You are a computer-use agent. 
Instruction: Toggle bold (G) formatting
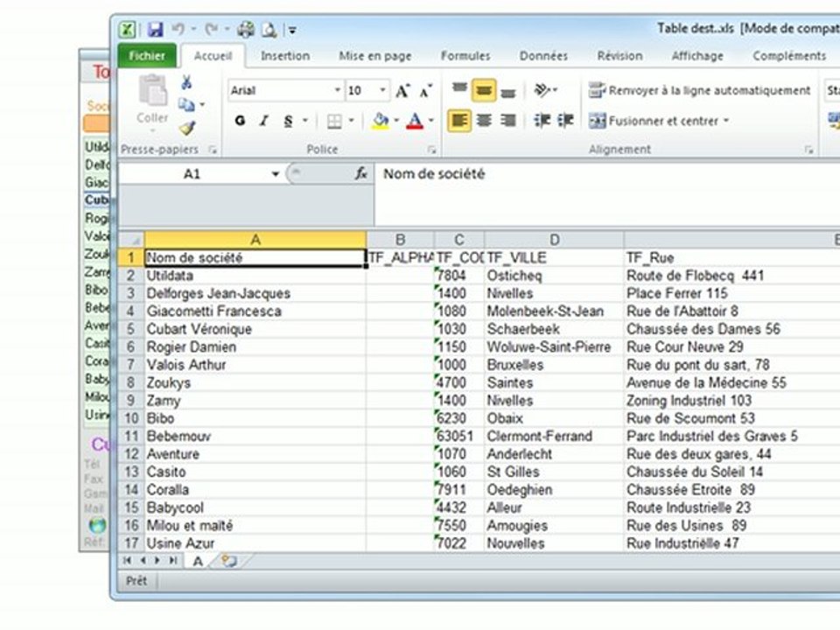coord(240,121)
